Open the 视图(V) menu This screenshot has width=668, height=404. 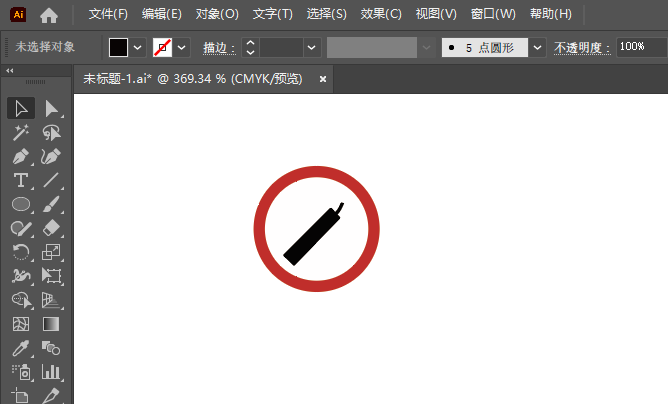pyautogui.click(x=436, y=14)
